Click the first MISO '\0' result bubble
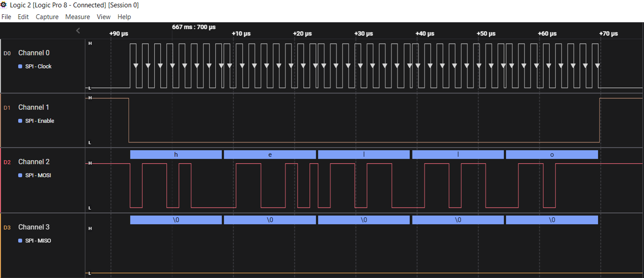This screenshot has height=278, width=644. pos(176,220)
